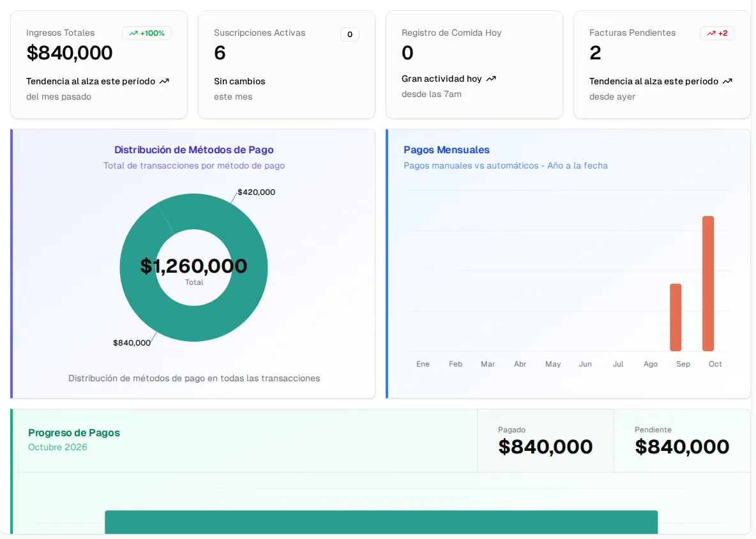Click the Ingresos Totales label

click(x=60, y=33)
